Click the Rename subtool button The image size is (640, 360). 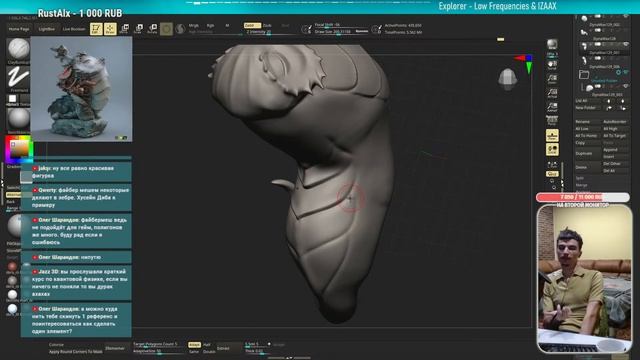click(588, 122)
